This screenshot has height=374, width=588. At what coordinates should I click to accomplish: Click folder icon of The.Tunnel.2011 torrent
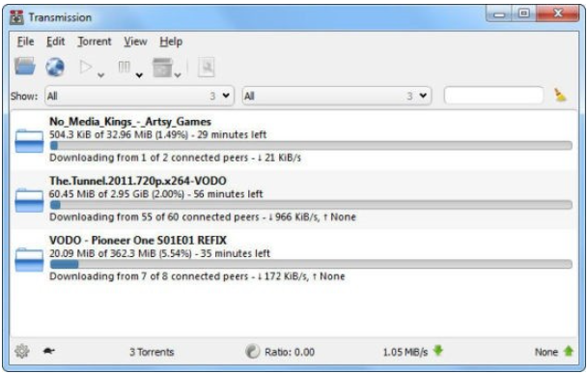(x=29, y=200)
